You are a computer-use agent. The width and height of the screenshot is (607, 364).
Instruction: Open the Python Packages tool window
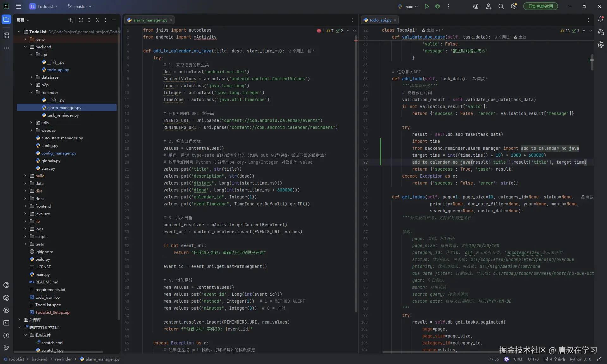click(x=6, y=298)
